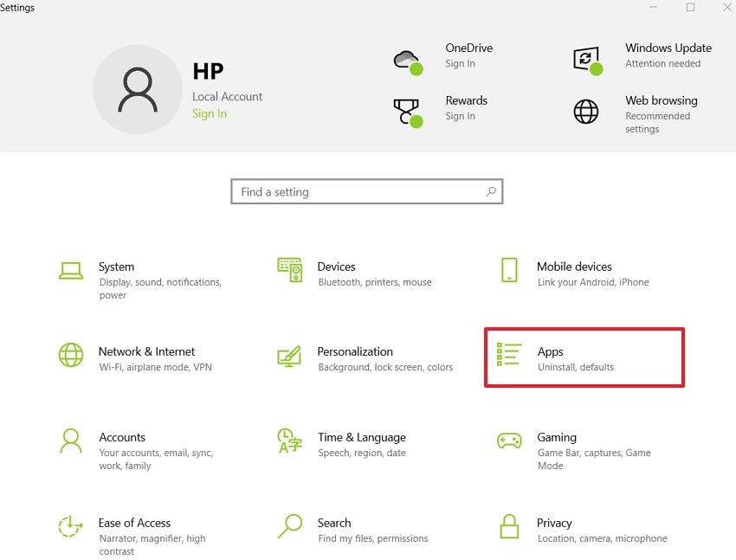
Task: Open Network & Internet settings
Action: pyautogui.click(x=146, y=351)
